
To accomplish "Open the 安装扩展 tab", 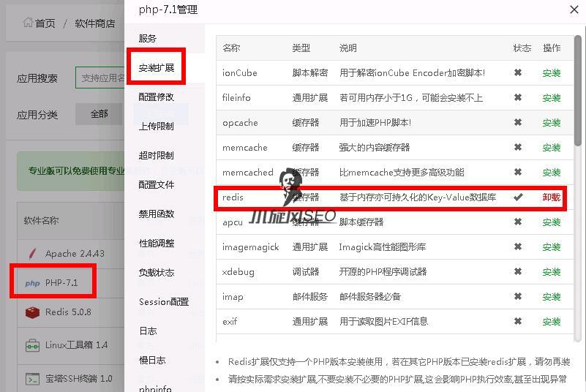I will tap(157, 67).
